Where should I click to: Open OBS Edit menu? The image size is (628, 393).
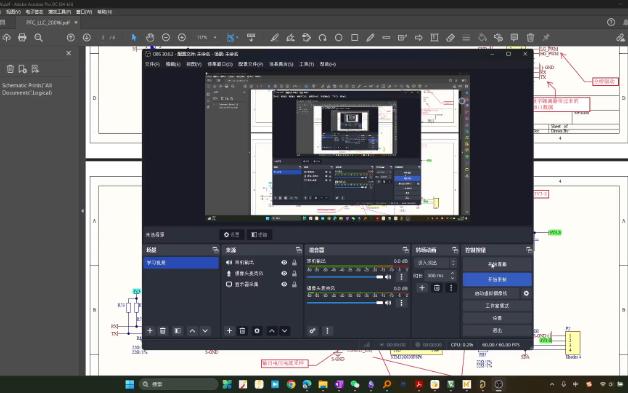(173, 64)
